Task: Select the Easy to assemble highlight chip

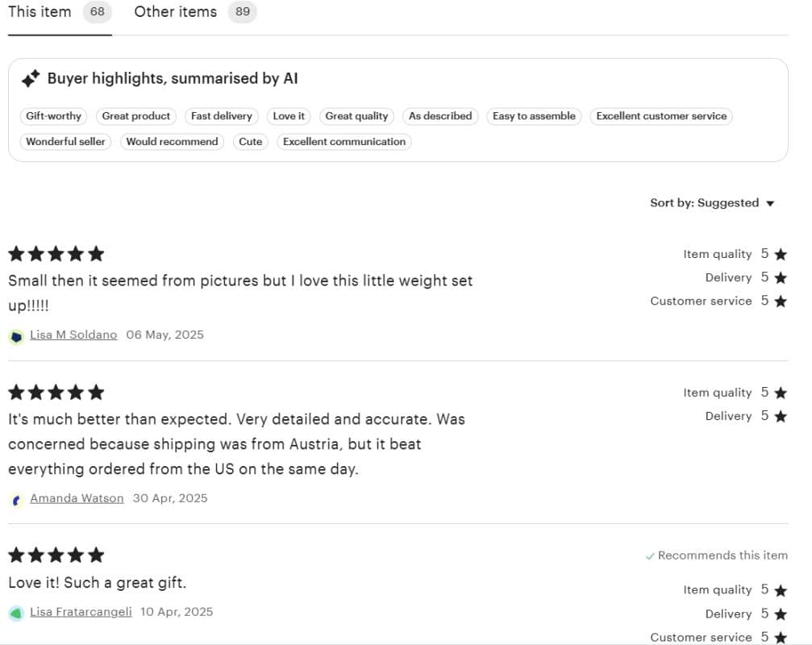Action: click(x=534, y=116)
